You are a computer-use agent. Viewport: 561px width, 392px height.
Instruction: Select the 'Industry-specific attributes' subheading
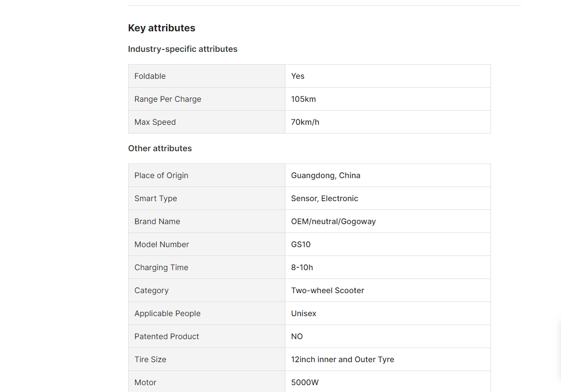[183, 49]
